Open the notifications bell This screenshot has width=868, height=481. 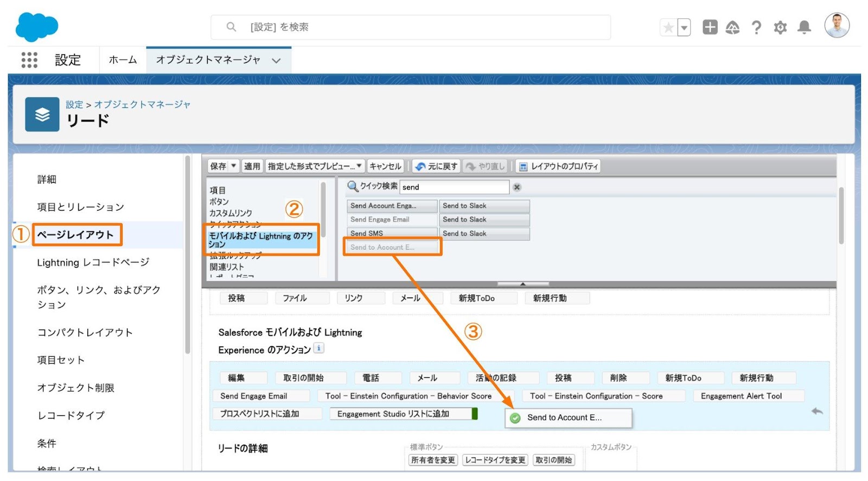pos(804,27)
